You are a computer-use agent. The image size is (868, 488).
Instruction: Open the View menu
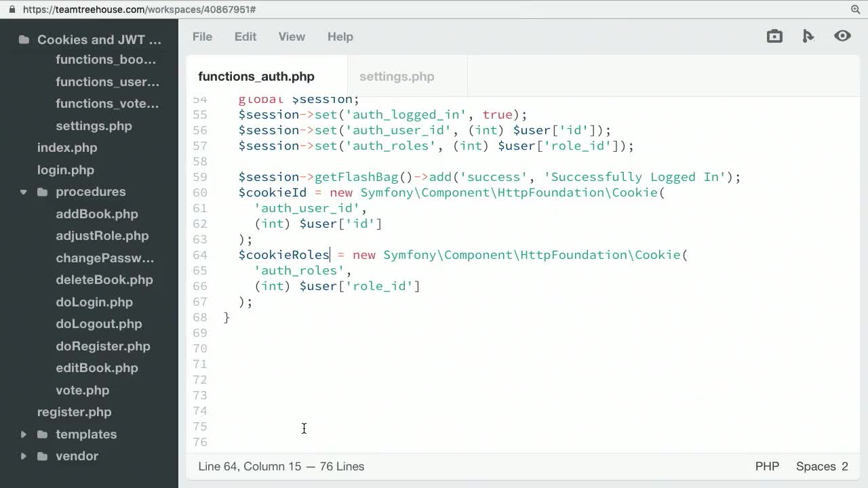tap(292, 37)
